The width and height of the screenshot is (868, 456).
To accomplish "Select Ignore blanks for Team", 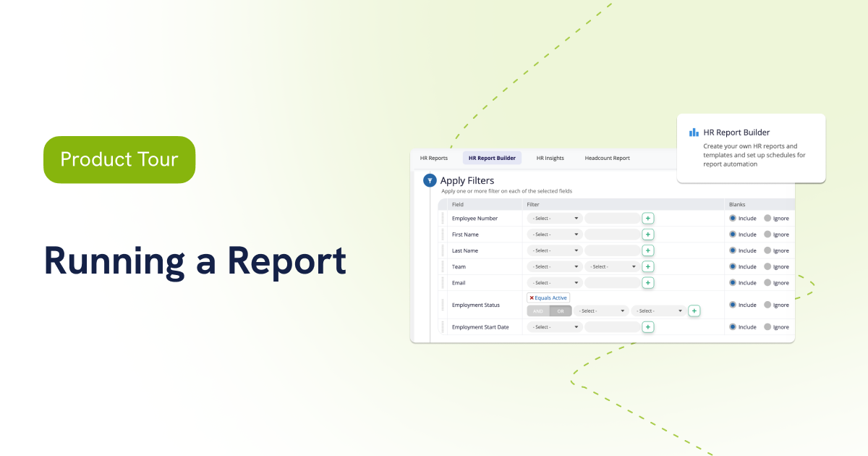I will coord(767,266).
